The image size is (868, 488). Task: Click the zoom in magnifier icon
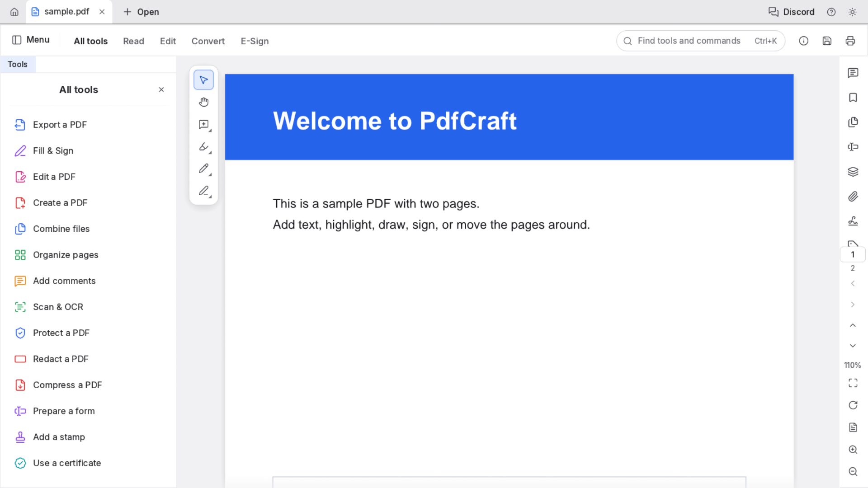click(853, 450)
